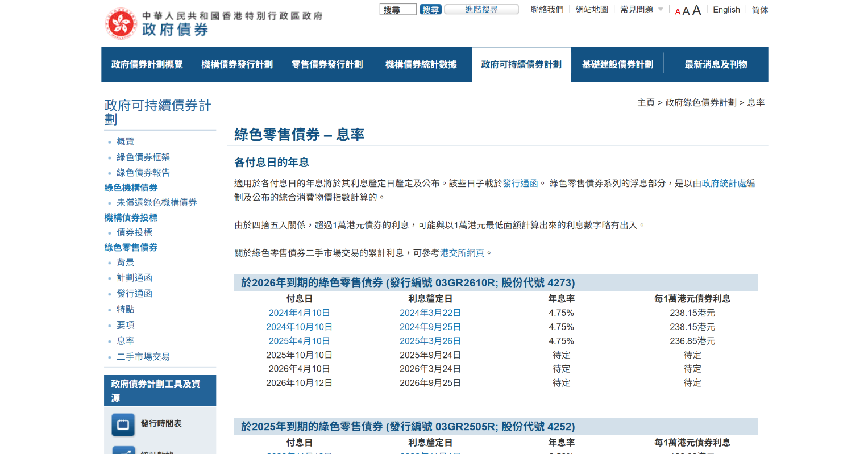868x454 pixels.
Task: Select the smallest red A font size
Action: click(678, 12)
